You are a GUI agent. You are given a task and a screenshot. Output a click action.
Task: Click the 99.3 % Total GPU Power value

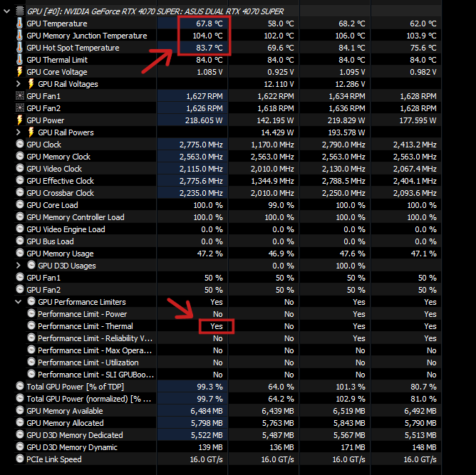(209, 387)
